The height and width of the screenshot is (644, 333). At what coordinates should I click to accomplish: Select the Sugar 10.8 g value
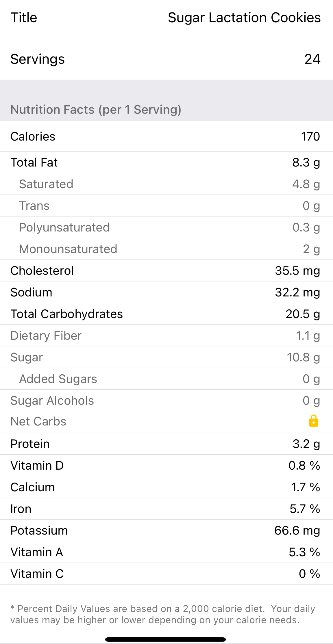[303, 357]
